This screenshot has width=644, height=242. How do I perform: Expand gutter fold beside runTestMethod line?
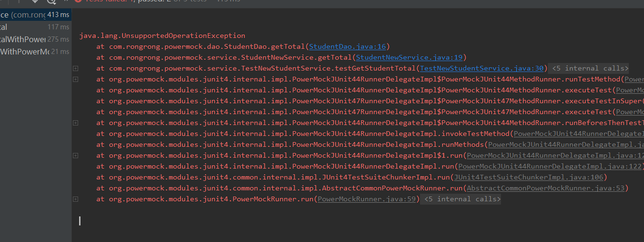click(75, 79)
